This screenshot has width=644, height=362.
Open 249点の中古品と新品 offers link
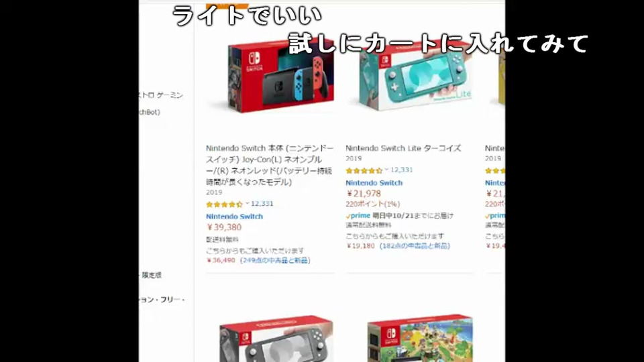275,260
